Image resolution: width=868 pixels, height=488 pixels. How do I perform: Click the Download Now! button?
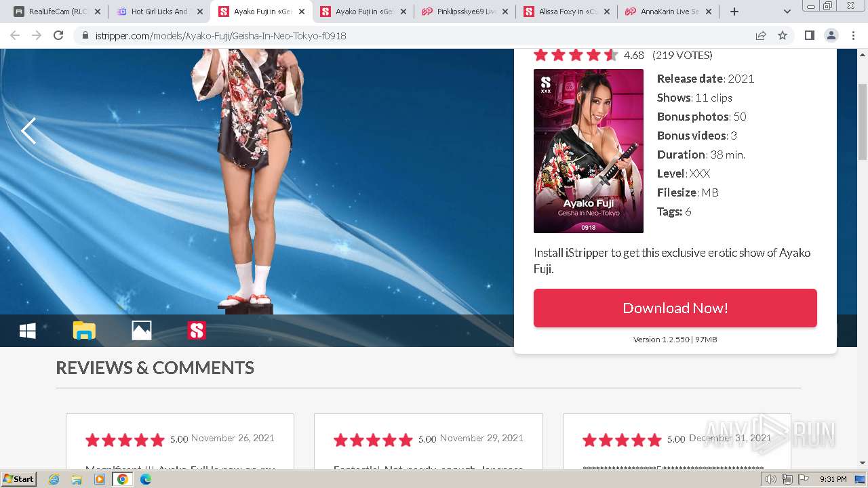pyautogui.click(x=675, y=308)
